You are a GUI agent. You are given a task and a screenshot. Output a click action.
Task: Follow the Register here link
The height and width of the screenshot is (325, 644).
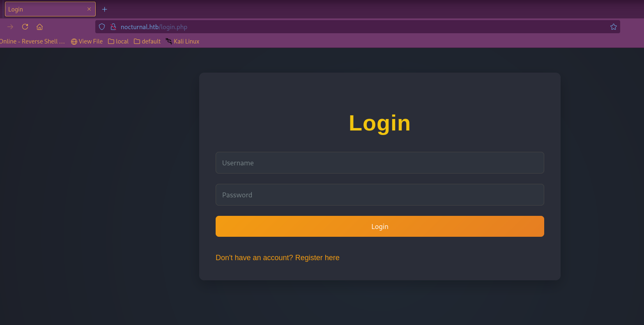[x=317, y=258]
